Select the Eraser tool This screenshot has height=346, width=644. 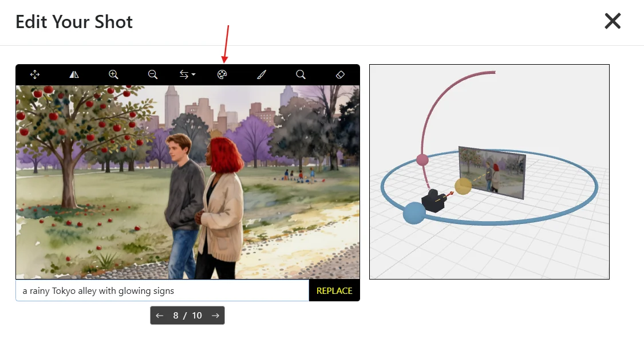(340, 74)
